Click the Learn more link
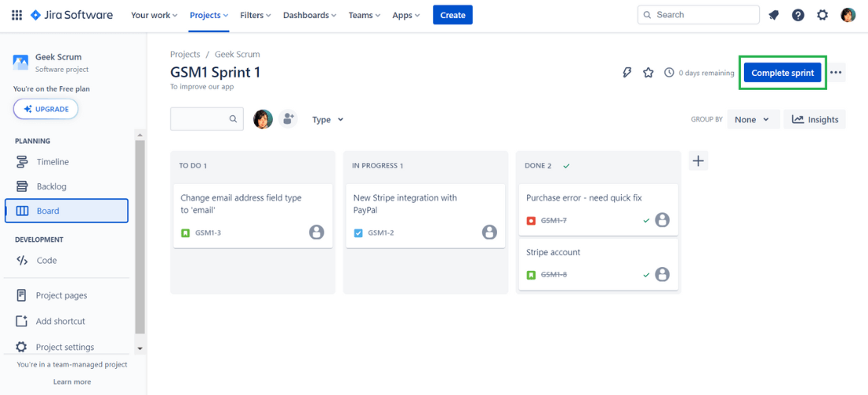The height and width of the screenshot is (395, 868). click(72, 382)
